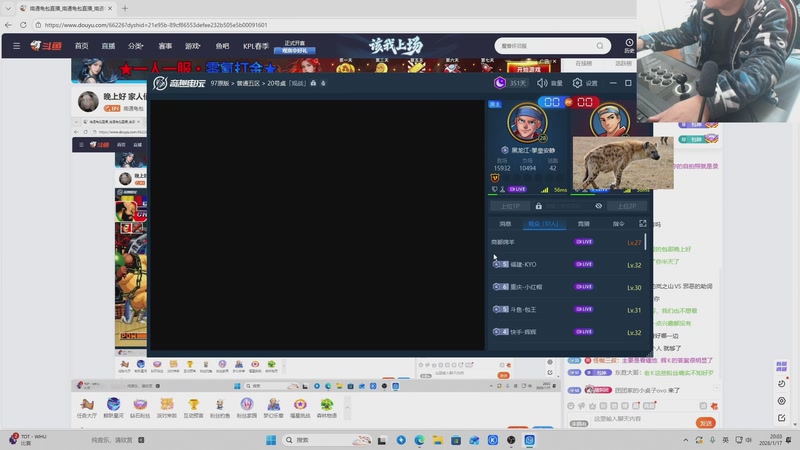
Task: Open 任务大厅 in the bottom activity bar
Action: tap(86, 407)
